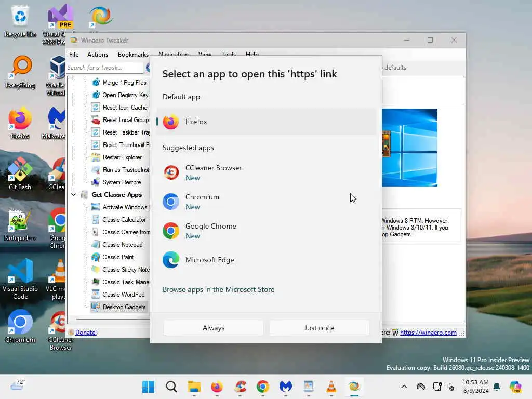The image size is (532, 399).
Task: Select Reset Thumbnail tweak
Action: click(x=121, y=145)
